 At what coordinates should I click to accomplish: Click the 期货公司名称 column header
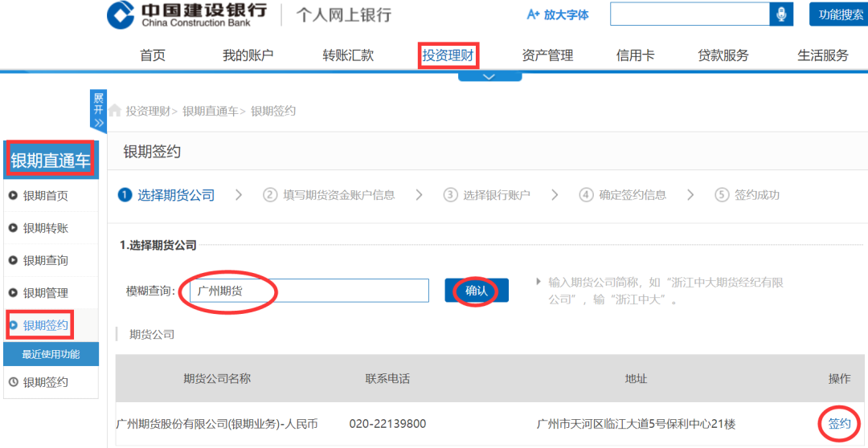pyautogui.click(x=218, y=379)
